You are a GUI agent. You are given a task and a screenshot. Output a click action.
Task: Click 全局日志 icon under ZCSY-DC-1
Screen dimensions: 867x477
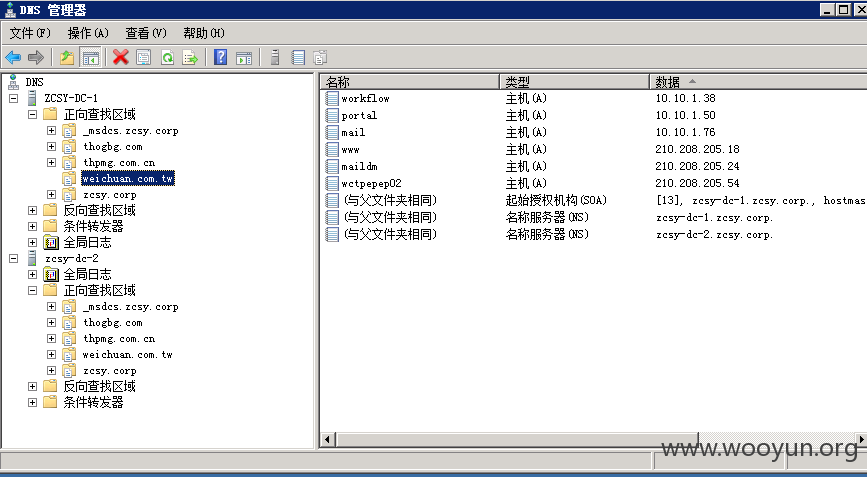(51, 242)
